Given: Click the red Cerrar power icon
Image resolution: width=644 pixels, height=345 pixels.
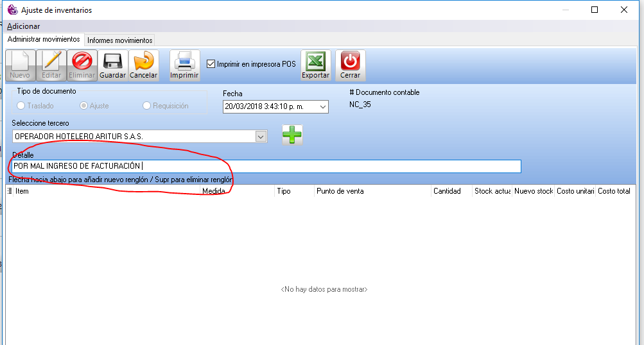Looking at the screenshot, I should [x=350, y=62].
